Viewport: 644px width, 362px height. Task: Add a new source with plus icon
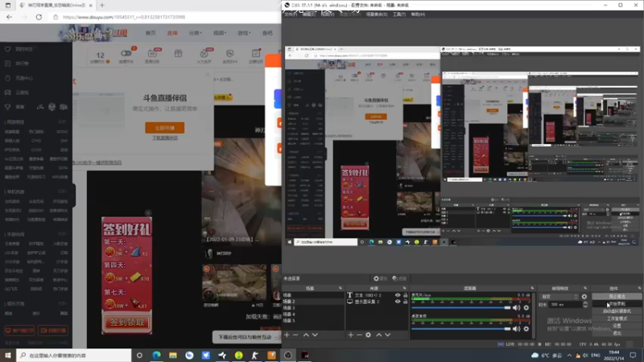point(351,335)
